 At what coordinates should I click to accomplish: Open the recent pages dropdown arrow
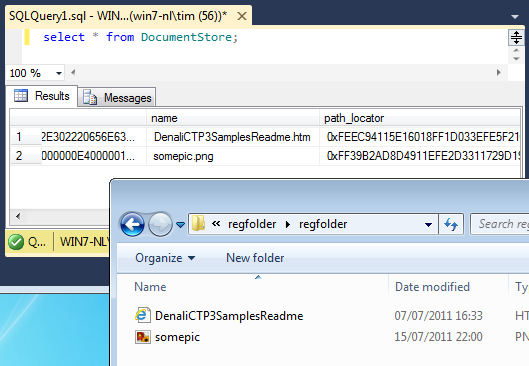(x=180, y=224)
